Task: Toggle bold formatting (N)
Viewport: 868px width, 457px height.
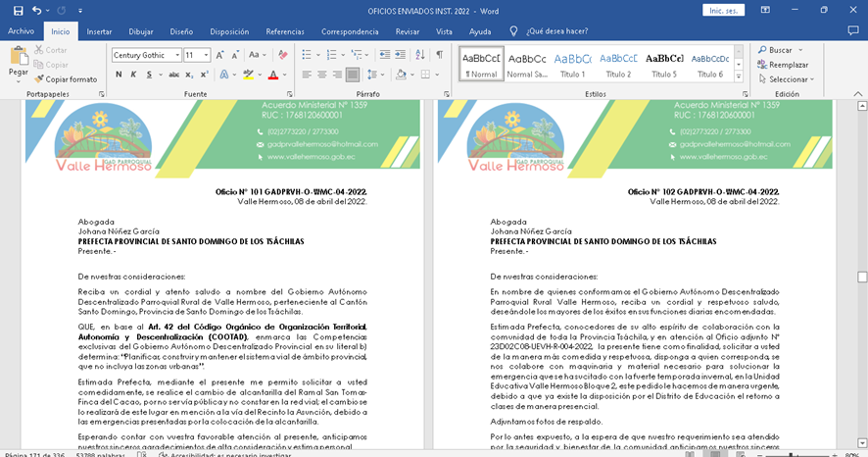Action: [119, 75]
